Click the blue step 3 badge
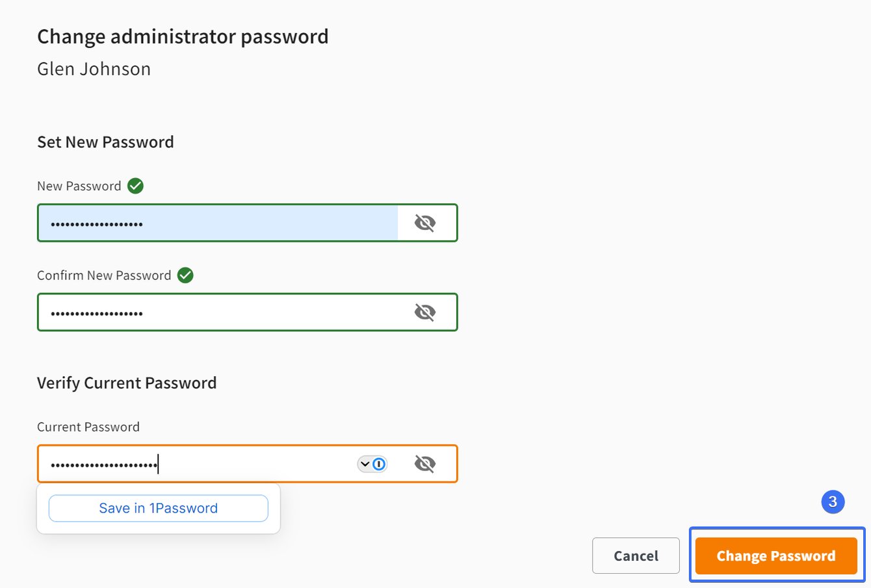This screenshot has width=871, height=588. (833, 502)
